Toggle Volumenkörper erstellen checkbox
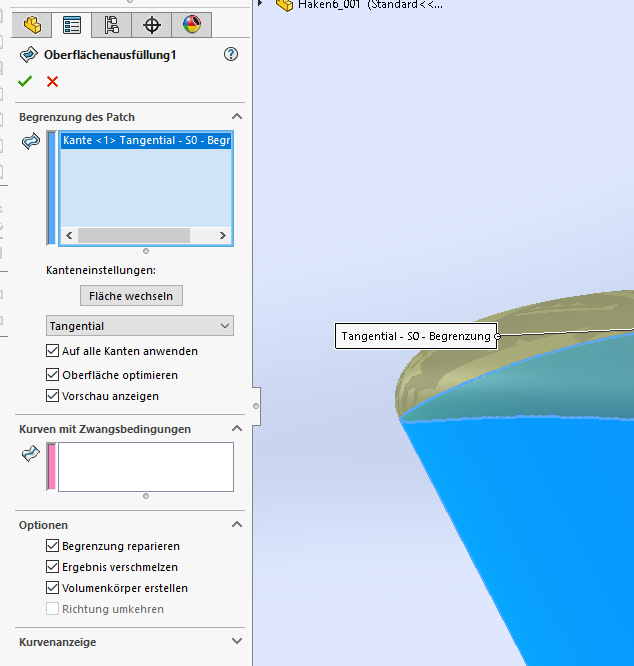634x666 pixels. 52,588
